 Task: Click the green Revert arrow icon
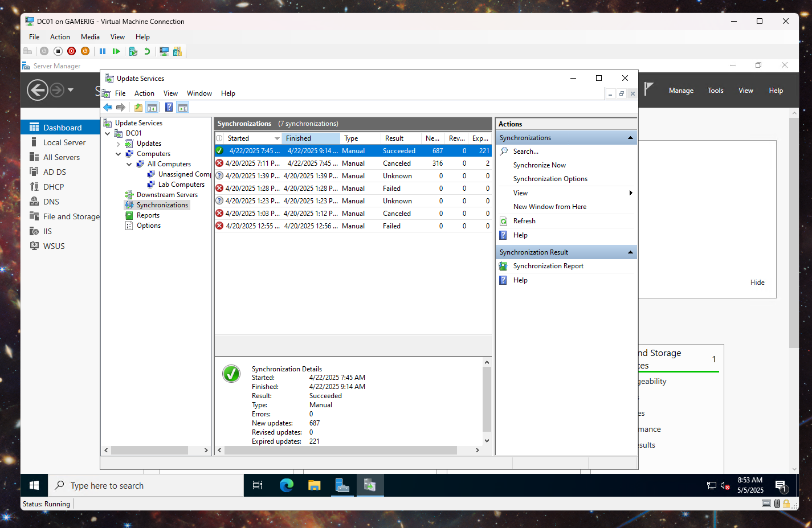tap(147, 51)
